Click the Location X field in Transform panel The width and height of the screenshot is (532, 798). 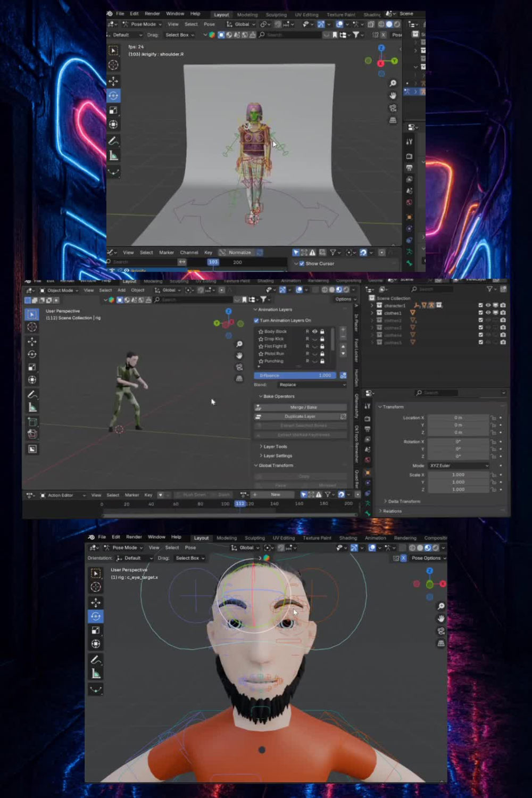[x=458, y=418]
